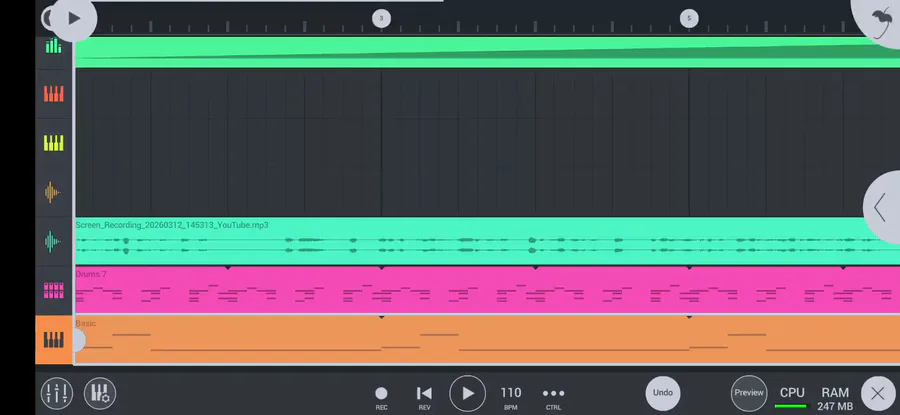
Task: Open the FL Studio fruit logo menu
Action: pyautogui.click(x=881, y=22)
